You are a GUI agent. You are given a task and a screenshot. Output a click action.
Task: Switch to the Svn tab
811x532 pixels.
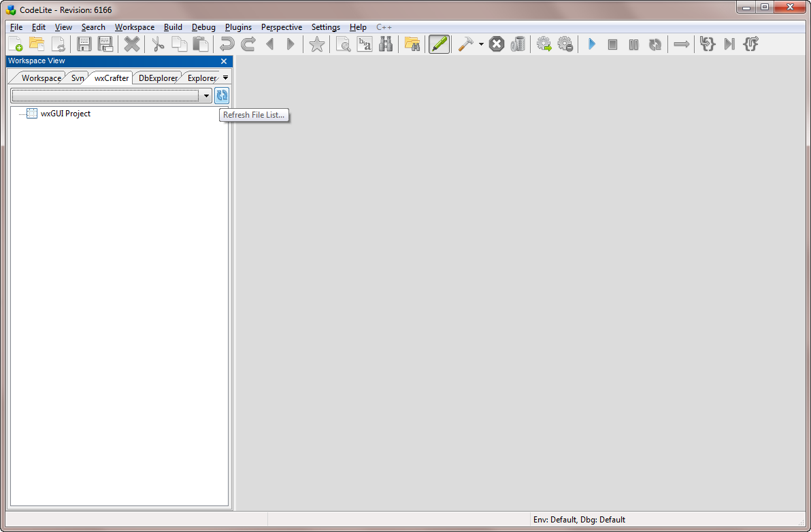tap(78, 78)
